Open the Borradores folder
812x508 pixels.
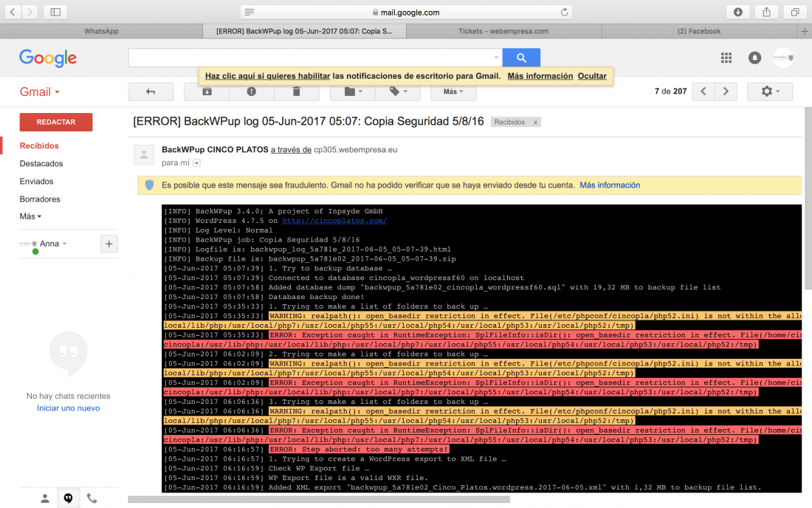click(40, 199)
